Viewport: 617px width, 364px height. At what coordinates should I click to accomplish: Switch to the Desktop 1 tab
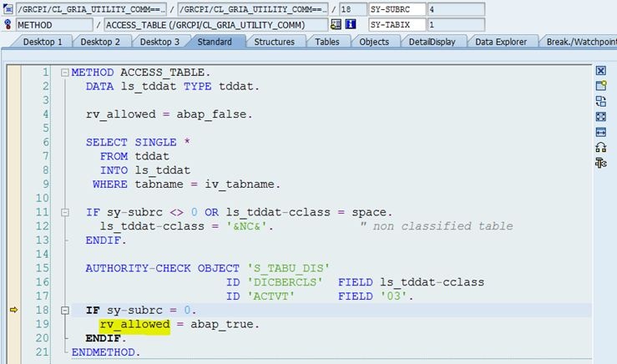43,42
